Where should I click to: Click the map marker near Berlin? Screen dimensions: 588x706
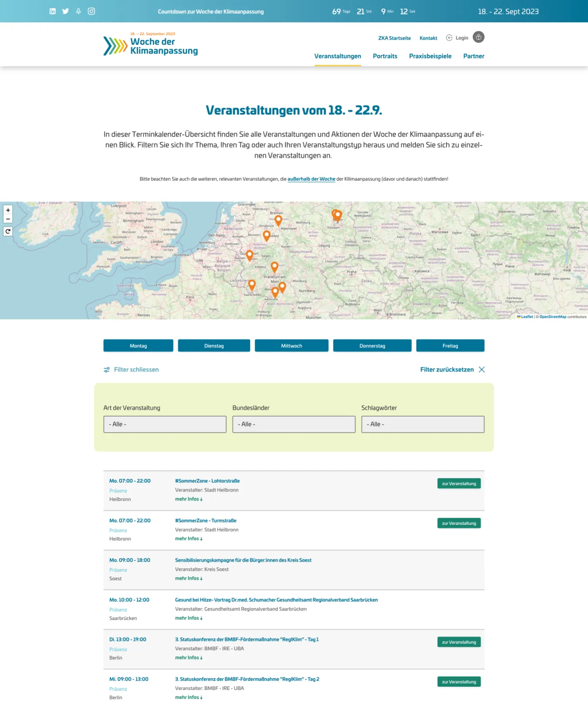pos(338,216)
